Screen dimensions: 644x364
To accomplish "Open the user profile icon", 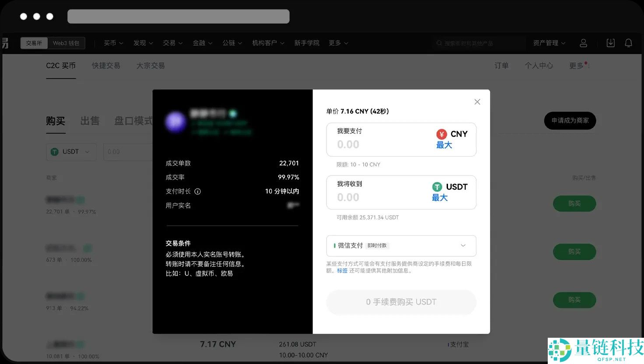I will pos(584,43).
